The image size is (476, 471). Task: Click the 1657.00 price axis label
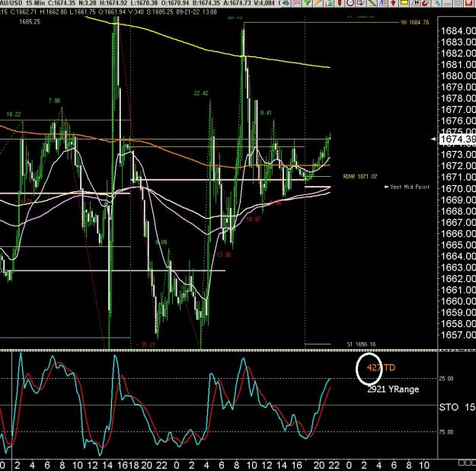pyautogui.click(x=458, y=335)
